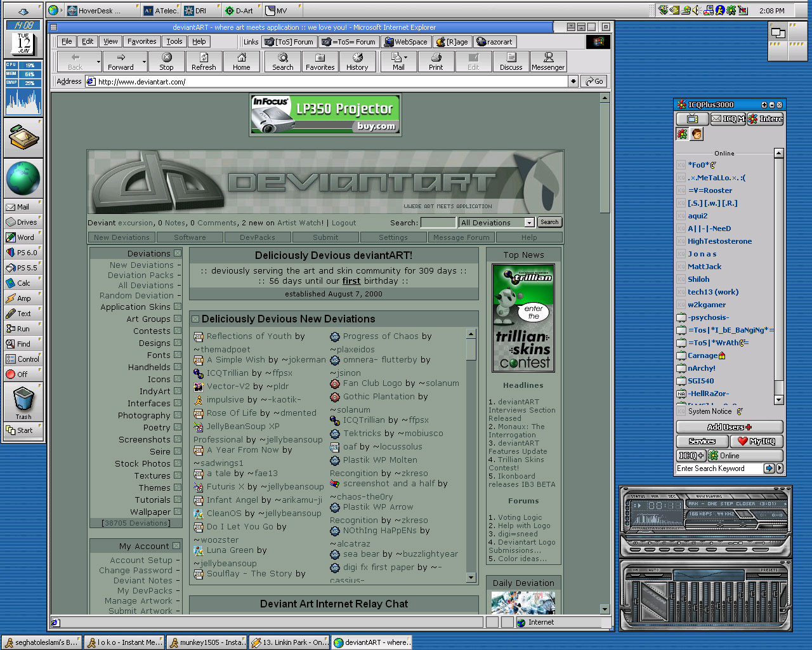
Task: Click the ICQ Enter Search Keyword field
Action: pyautogui.click(x=719, y=468)
